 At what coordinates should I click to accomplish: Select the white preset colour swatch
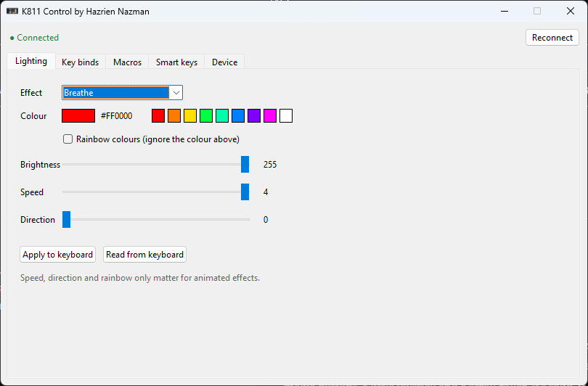[x=286, y=116]
